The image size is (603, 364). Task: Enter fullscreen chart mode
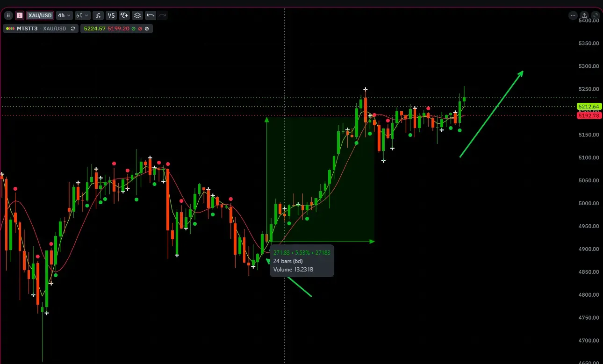(x=596, y=15)
